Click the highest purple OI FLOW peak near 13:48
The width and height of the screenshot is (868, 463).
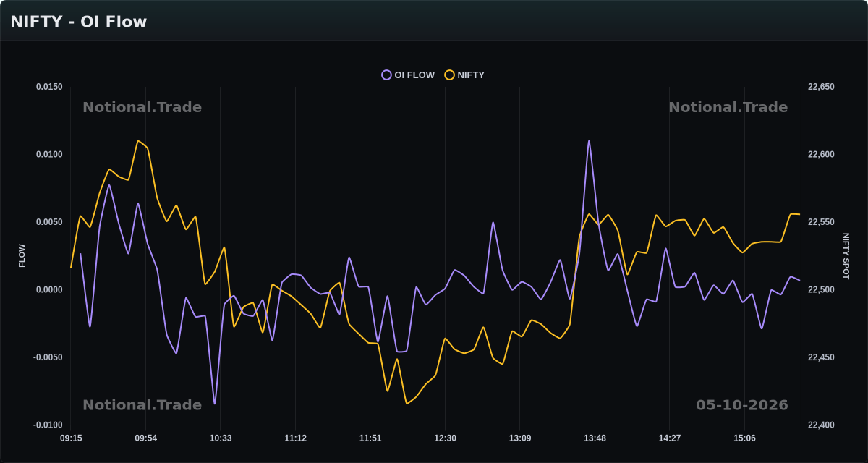point(589,140)
